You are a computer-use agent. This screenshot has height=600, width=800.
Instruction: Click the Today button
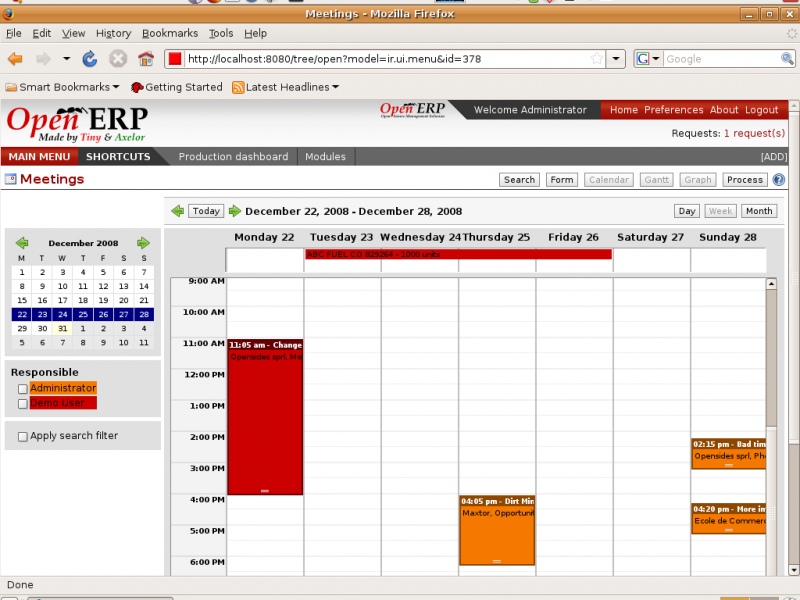tap(205, 211)
